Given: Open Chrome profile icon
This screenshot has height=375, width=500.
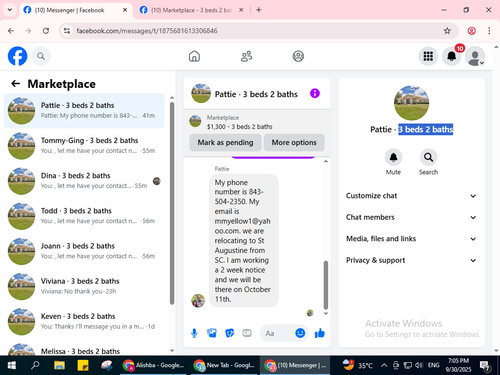Looking at the screenshot, I should pyautogui.click(x=471, y=31).
